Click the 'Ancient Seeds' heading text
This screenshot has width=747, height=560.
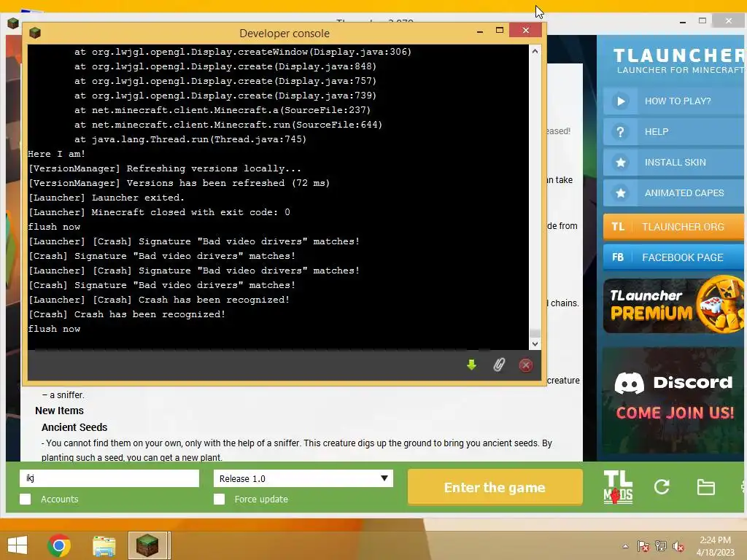point(74,427)
